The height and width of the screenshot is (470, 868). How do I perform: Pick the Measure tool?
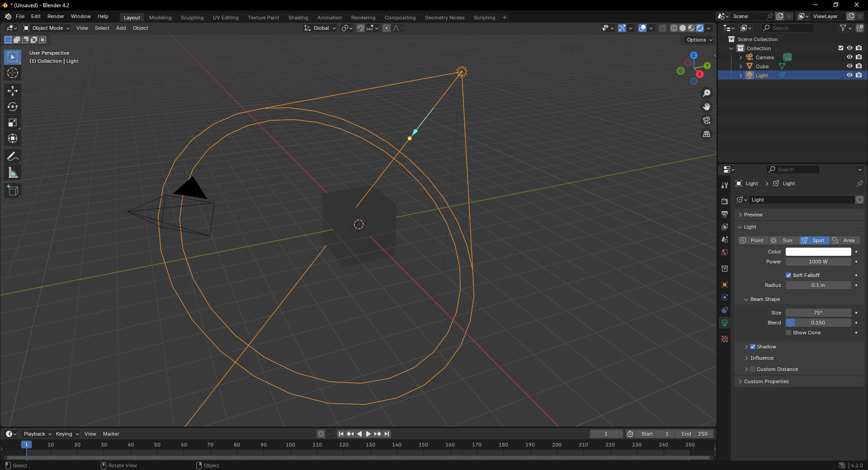(13, 173)
